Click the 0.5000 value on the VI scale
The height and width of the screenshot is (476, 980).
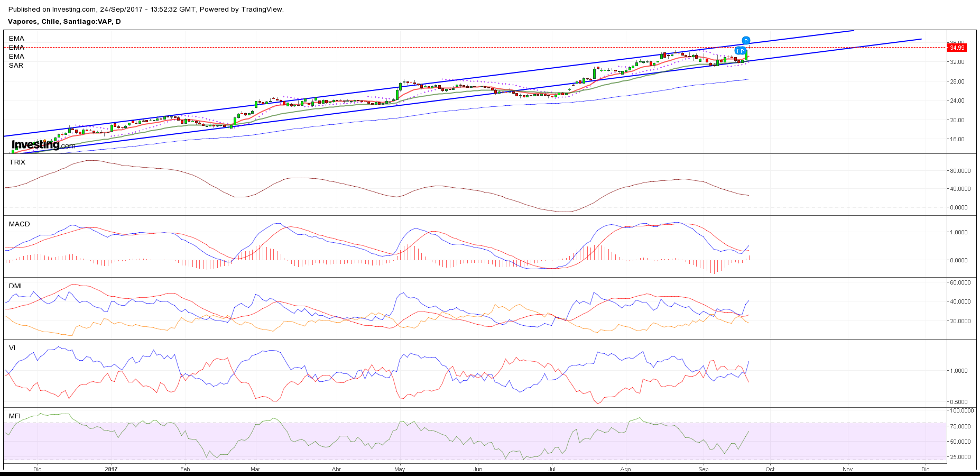pos(959,402)
